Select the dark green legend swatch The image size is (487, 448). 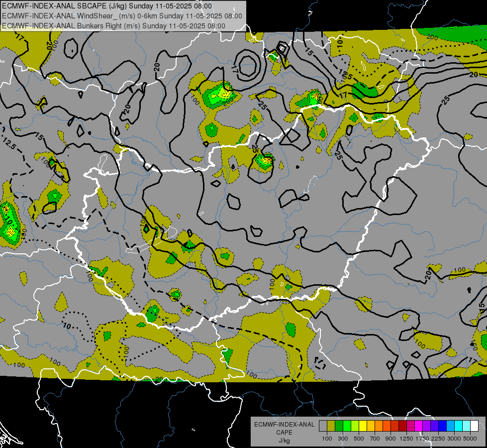tap(339, 426)
